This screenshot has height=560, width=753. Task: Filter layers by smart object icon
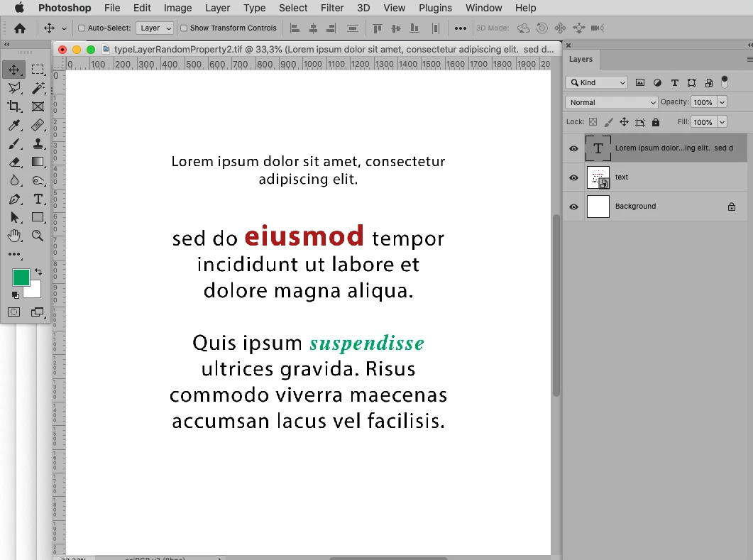(709, 82)
